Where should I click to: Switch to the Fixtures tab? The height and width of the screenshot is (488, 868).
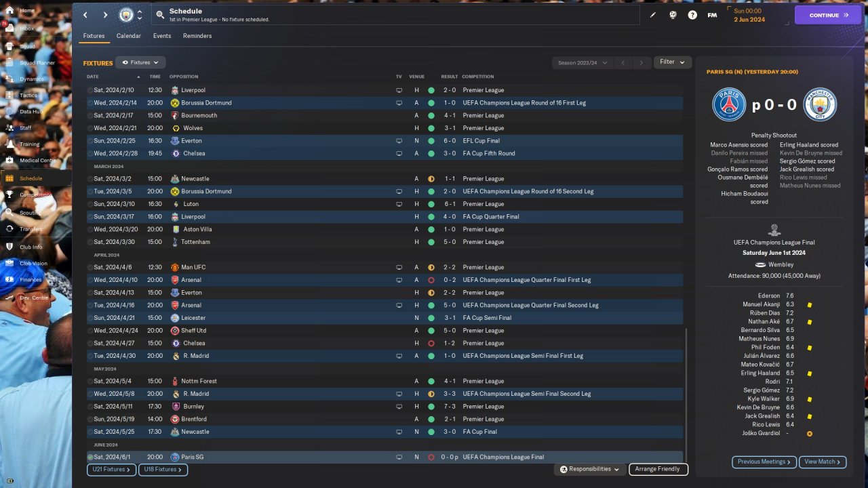click(x=94, y=36)
